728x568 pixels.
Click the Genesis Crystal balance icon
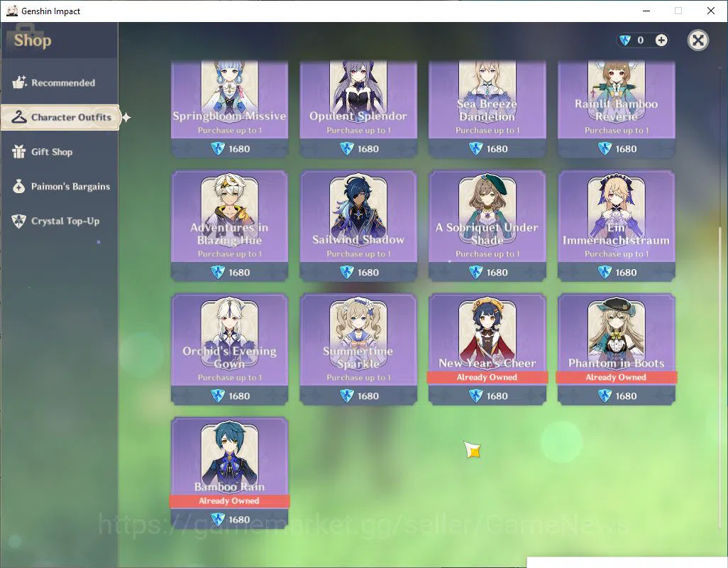pyautogui.click(x=625, y=40)
